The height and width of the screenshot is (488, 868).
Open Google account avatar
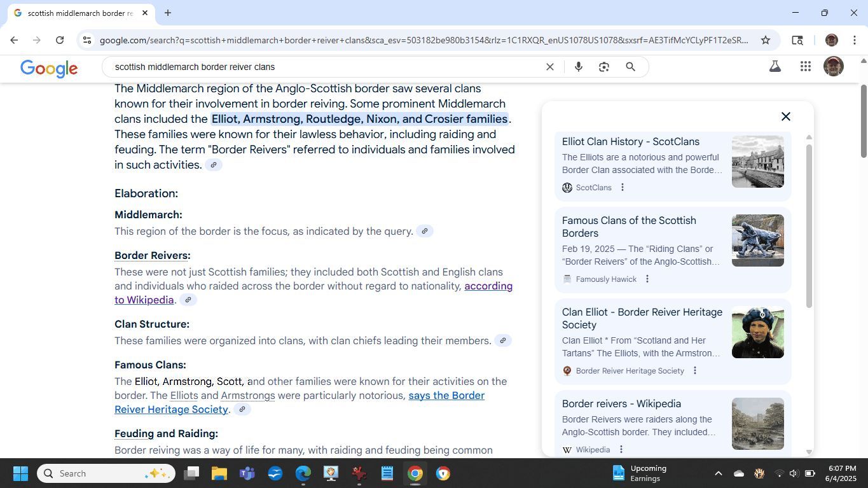834,66
